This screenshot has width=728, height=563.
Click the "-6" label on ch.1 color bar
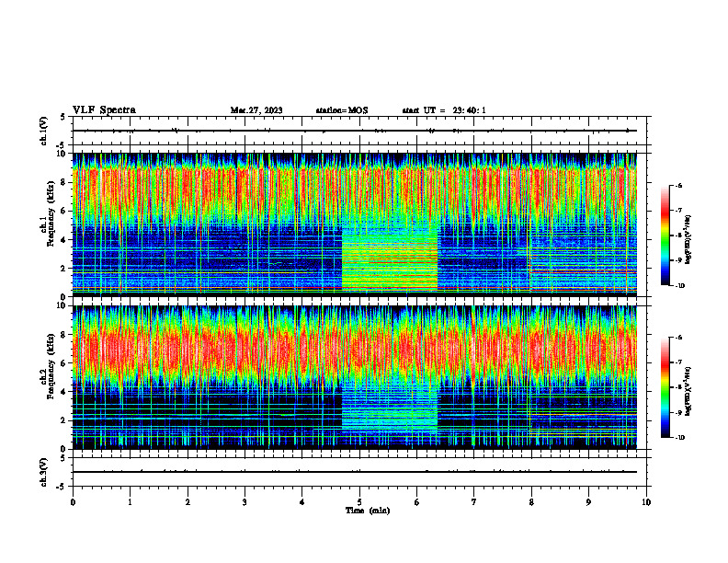tap(678, 186)
